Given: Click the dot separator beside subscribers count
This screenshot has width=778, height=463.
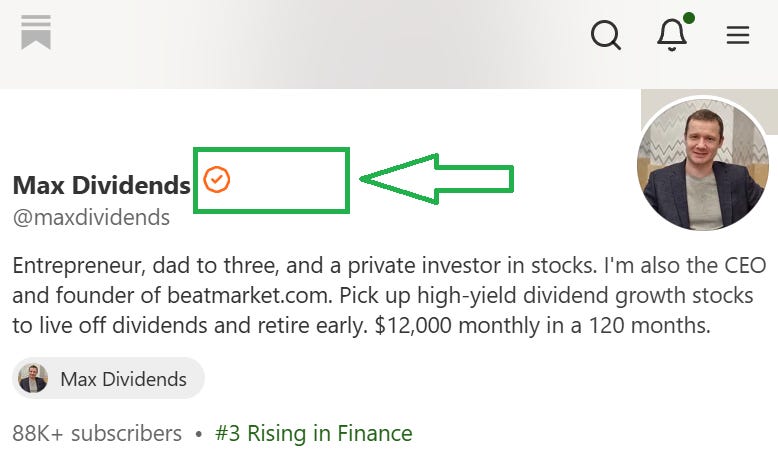Looking at the screenshot, I should (x=199, y=434).
